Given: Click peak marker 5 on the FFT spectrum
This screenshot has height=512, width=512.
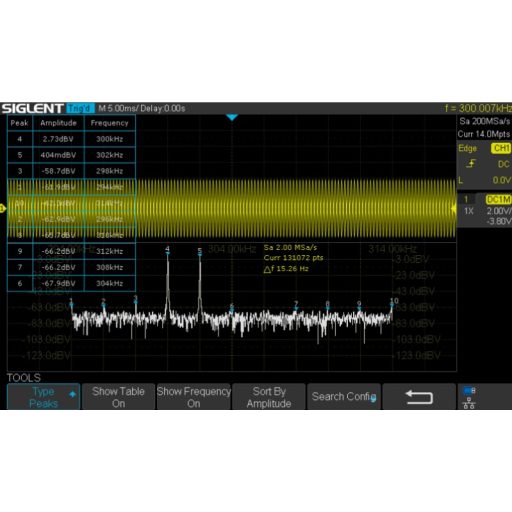Looking at the screenshot, I should tap(200, 251).
